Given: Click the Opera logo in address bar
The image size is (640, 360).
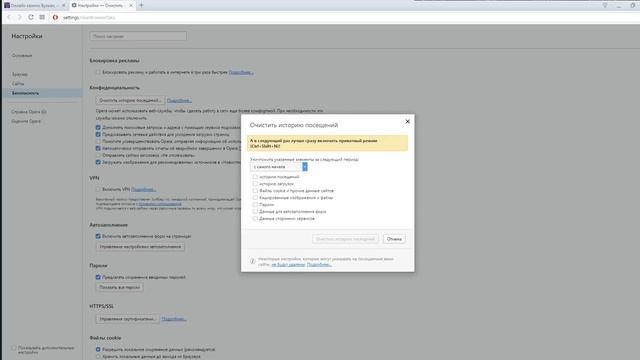Looking at the screenshot, I should point(55,18).
